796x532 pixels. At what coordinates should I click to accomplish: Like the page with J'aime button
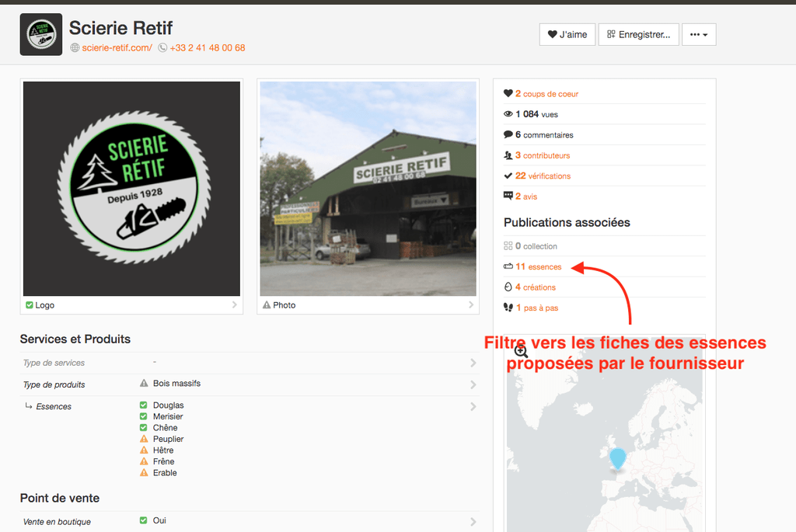[x=567, y=34]
